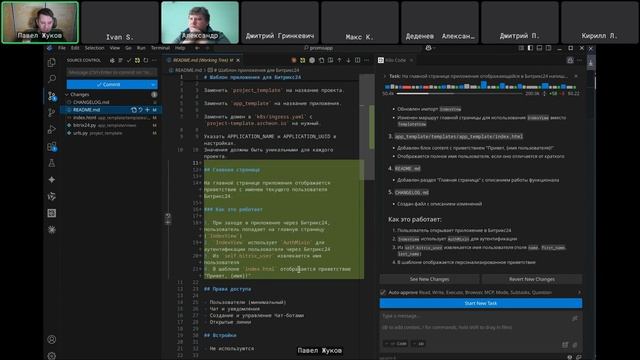This screenshot has height=360, width=640.
Task: Click the context usage progress bar
Action: click(x=459, y=93)
